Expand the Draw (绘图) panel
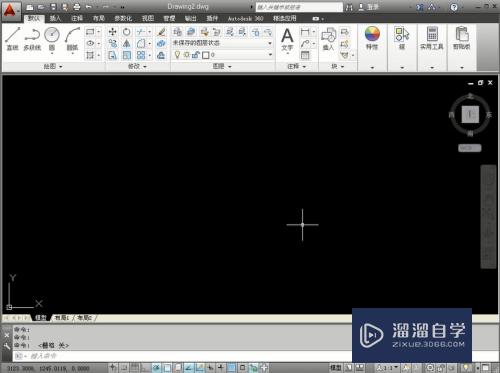The width and height of the screenshot is (500, 373). (53, 67)
